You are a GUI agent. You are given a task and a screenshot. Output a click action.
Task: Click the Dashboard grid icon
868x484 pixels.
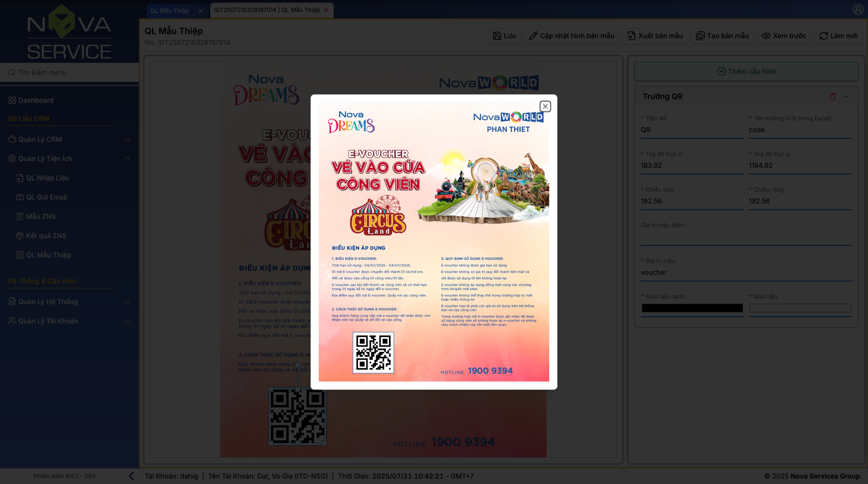[x=12, y=100]
